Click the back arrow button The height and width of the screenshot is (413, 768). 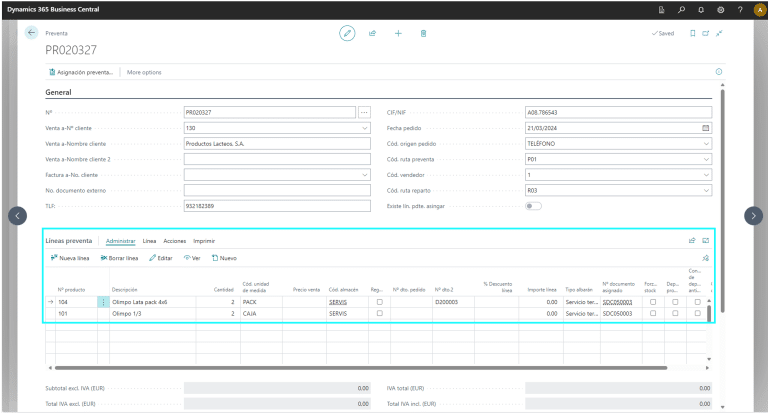(31, 33)
